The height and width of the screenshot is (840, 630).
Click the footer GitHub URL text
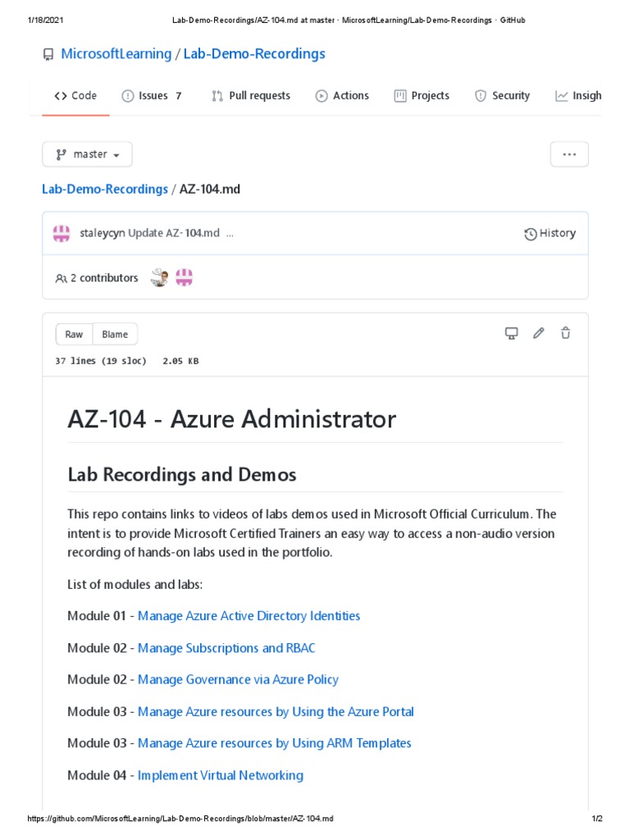click(180, 819)
